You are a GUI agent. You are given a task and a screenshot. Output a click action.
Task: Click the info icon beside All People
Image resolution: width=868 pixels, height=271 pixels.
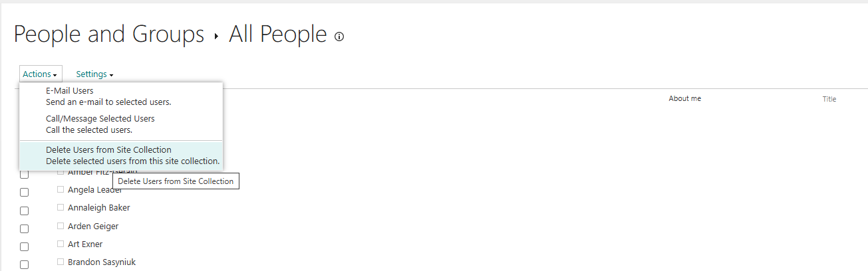point(339,37)
